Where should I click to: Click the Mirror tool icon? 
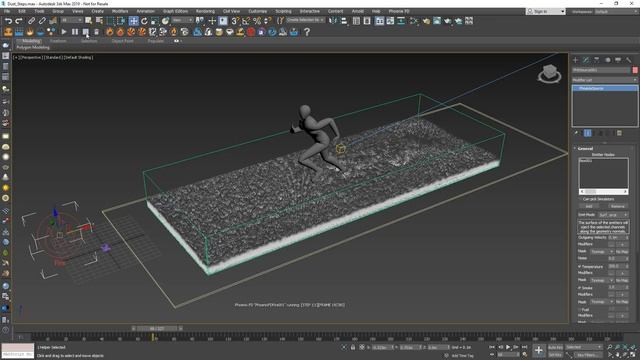333,20
